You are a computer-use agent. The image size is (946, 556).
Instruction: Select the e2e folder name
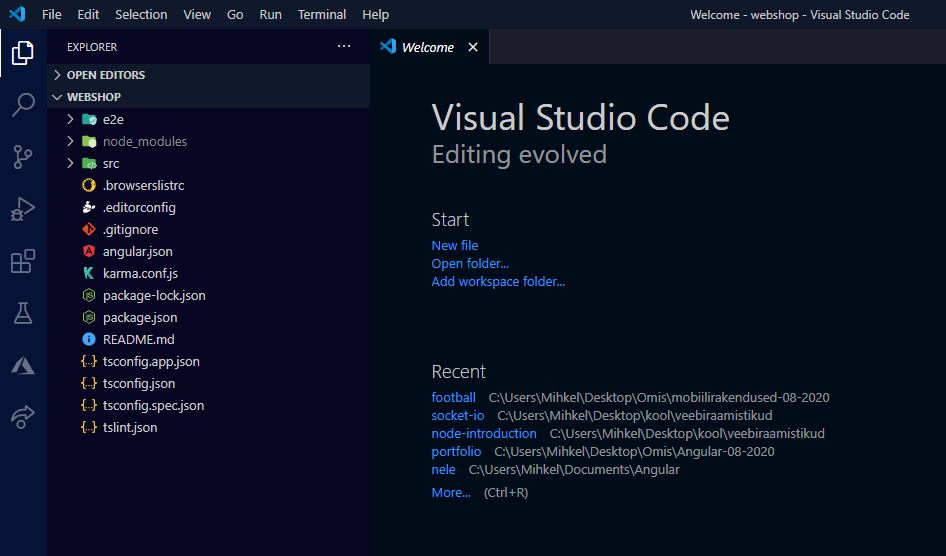[x=113, y=119]
